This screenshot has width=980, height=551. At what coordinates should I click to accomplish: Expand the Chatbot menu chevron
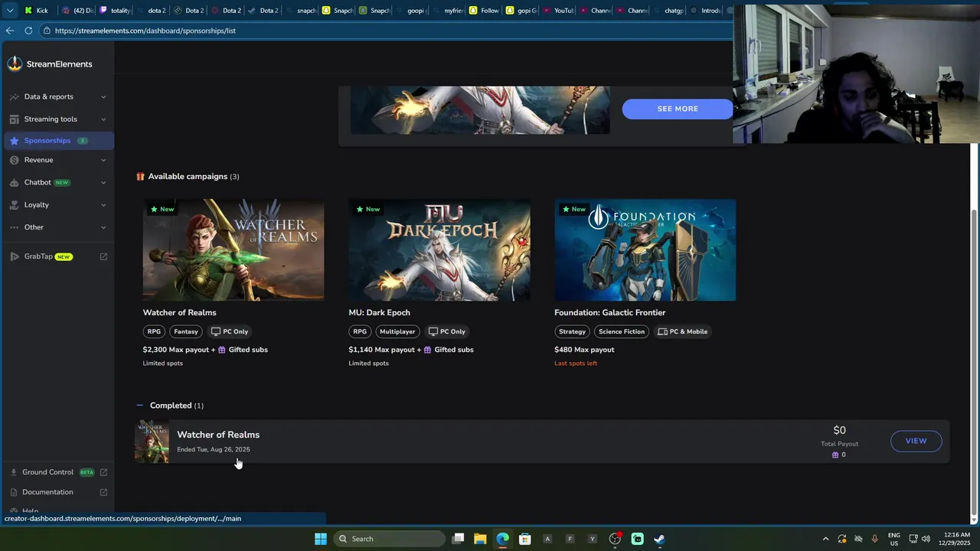click(103, 182)
